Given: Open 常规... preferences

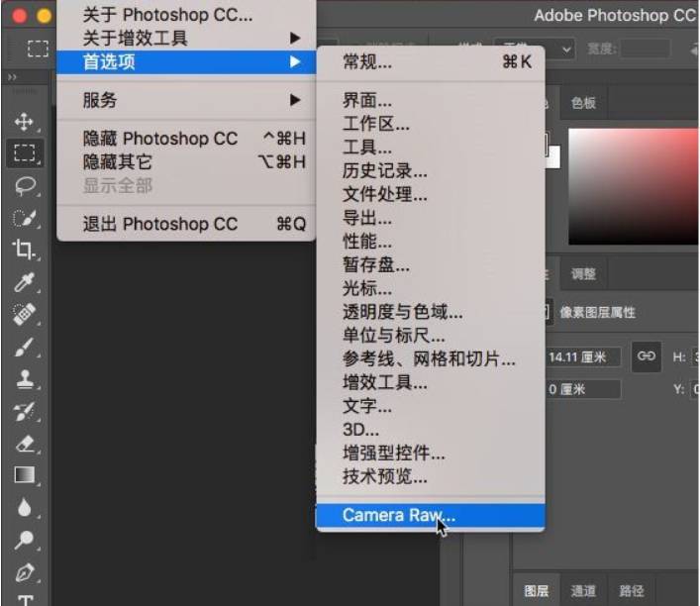Looking at the screenshot, I should (x=431, y=61).
